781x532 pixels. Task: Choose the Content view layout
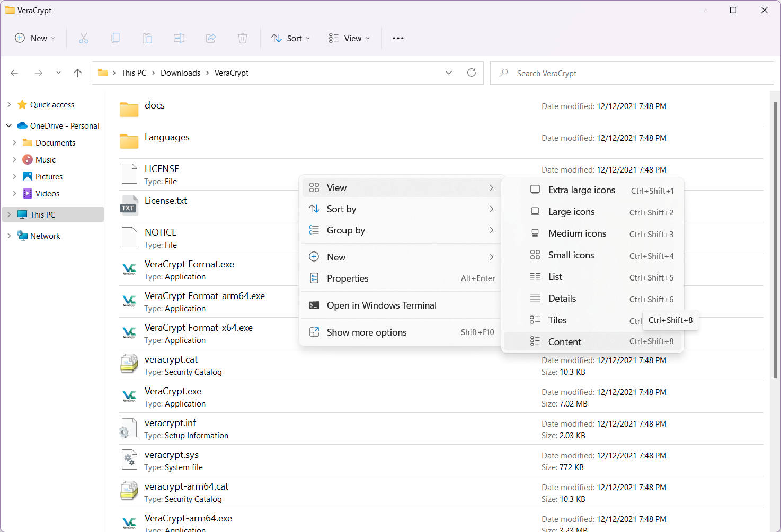(565, 341)
